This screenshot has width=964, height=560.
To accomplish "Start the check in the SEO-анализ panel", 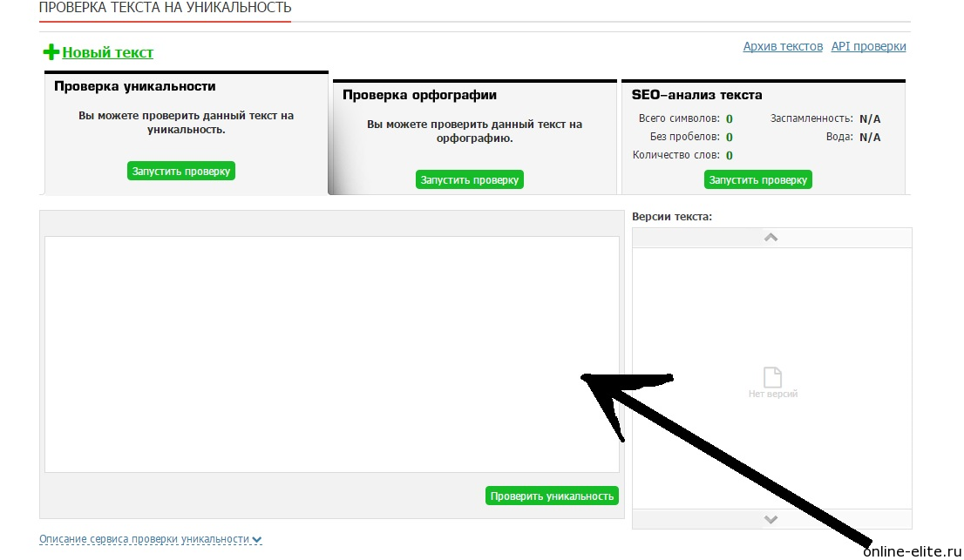I will point(757,179).
